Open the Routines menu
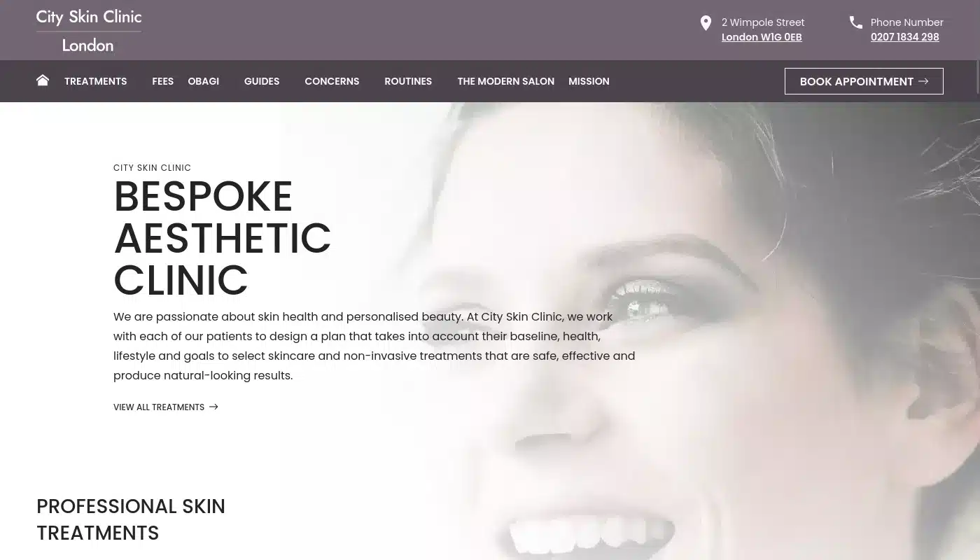The image size is (980, 560). tap(408, 81)
